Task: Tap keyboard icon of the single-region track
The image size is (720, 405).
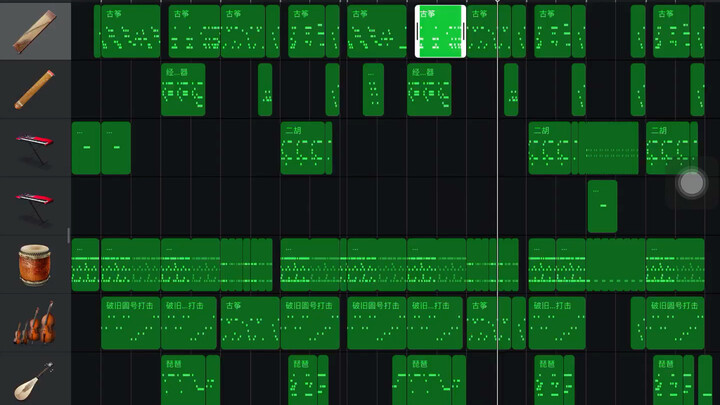Action: point(35,208)
